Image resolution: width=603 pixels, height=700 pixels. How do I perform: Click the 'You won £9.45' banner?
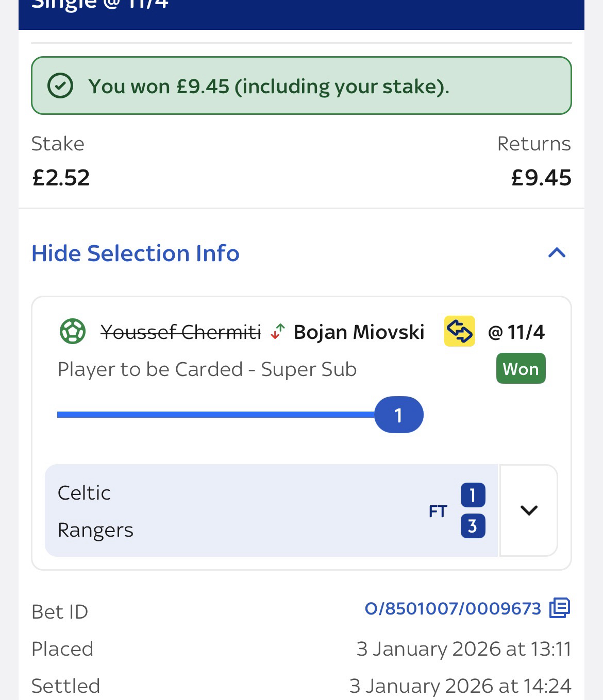[301, 86]
